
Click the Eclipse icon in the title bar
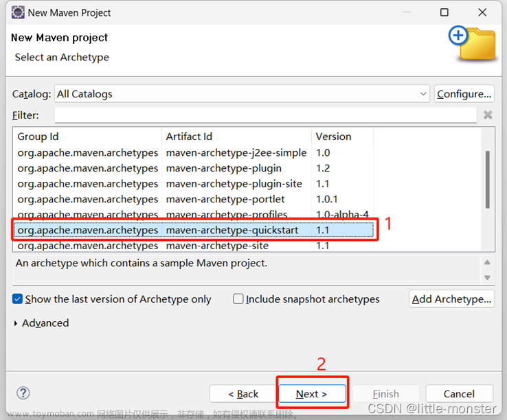click(18, 12)
